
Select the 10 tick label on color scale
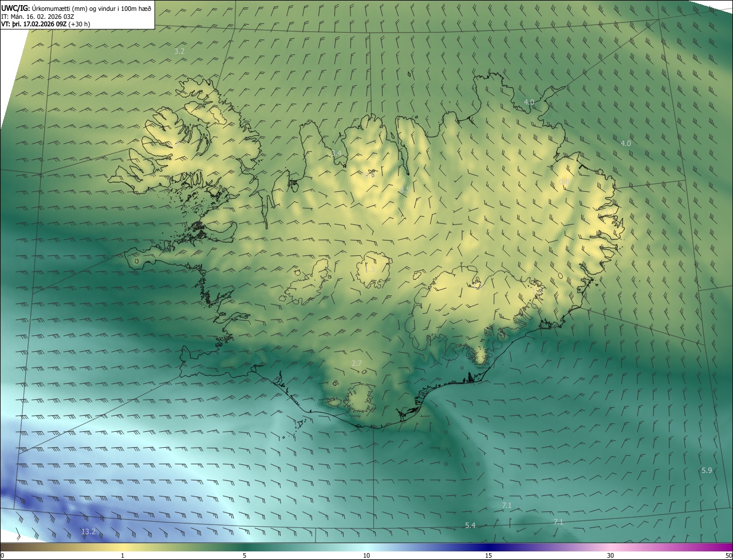[x=366, y=555]
